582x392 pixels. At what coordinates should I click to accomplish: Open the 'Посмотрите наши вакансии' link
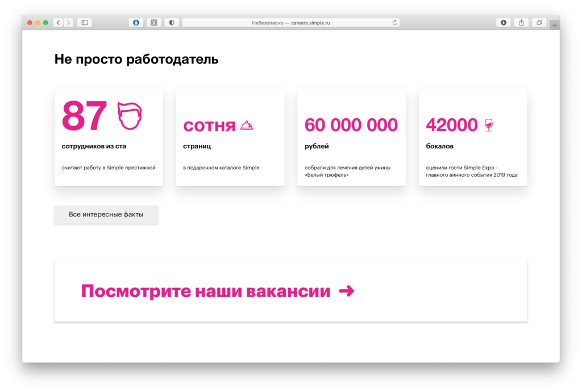[205, 291]
